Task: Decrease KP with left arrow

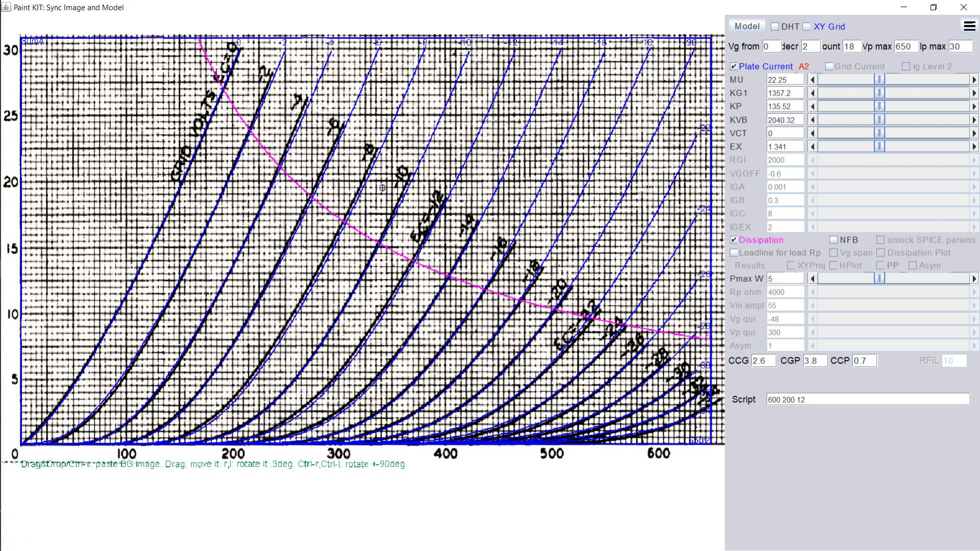Action: (x=813, y=106)
